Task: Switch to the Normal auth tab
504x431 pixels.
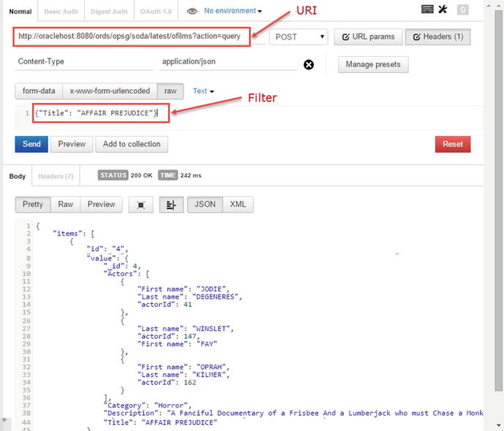Action: pos(20,12)
